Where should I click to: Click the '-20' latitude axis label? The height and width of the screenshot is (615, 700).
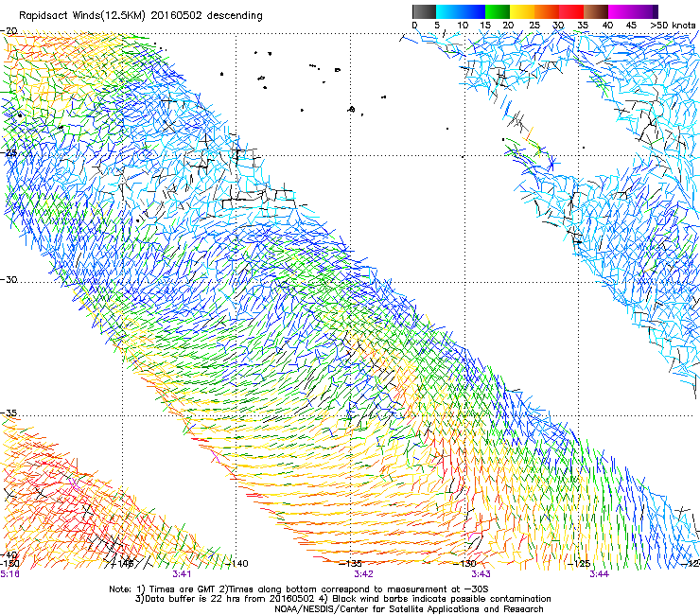coord(9,31)
